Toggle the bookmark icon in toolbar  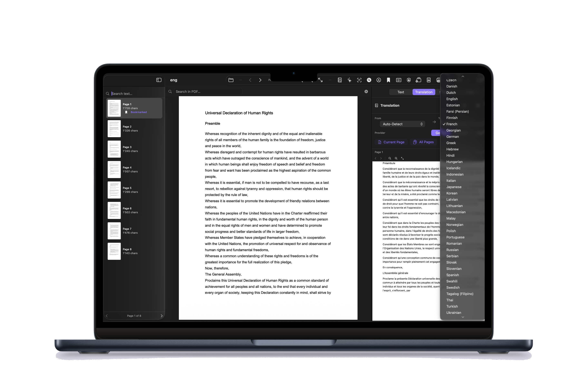click(x=388, y=80)
